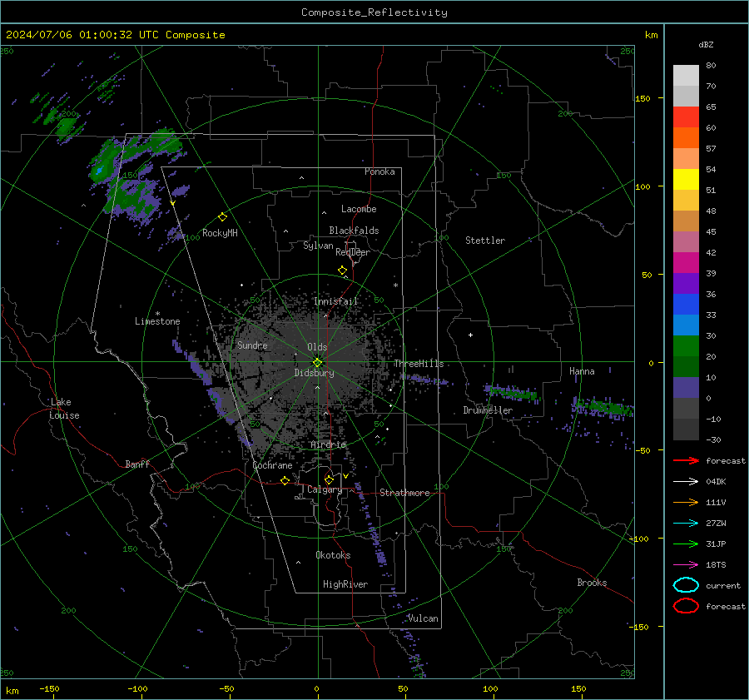
Task: Click the dBZ legend heading
Action: 706,44
